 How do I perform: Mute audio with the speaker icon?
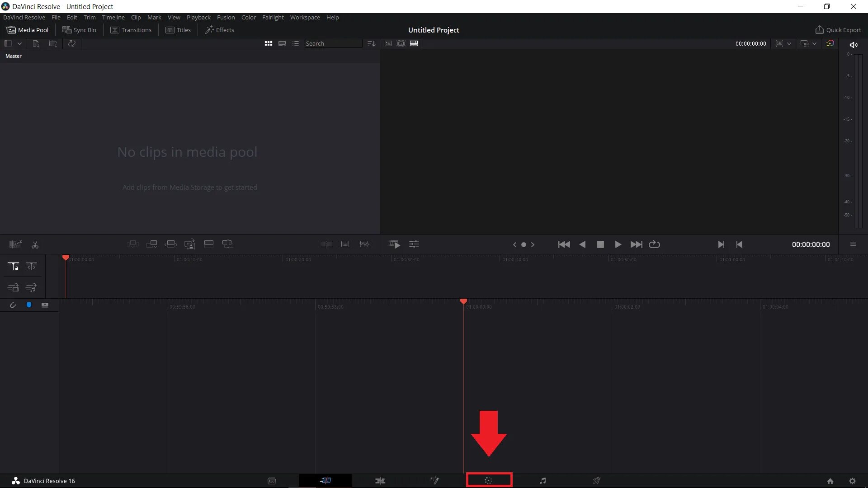pos(854,45)
